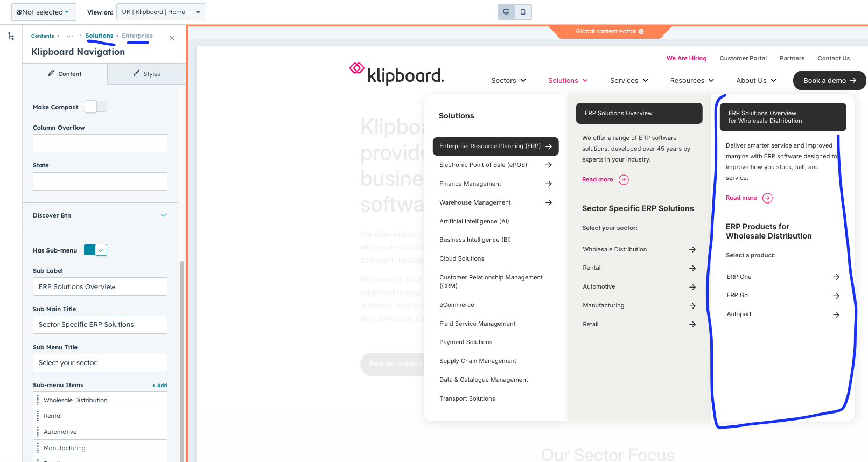The image size is (868, 462).
Task: Switch to mobile preview icon
Action: point(523,12)
